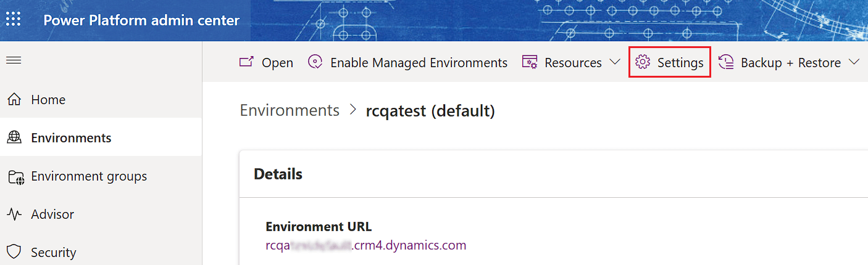The image size is (868, 265).
Task: Click the Security shield icon
Action: point(14,252)
